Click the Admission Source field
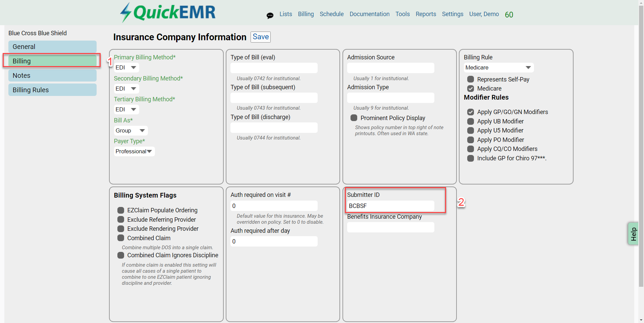Screen dimensions: 644x323 (391, 68)
